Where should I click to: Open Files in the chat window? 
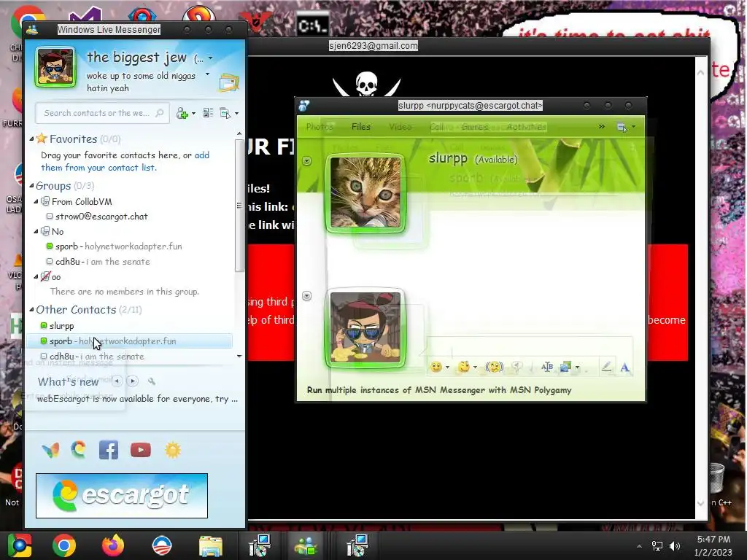(x=360, y=127)
